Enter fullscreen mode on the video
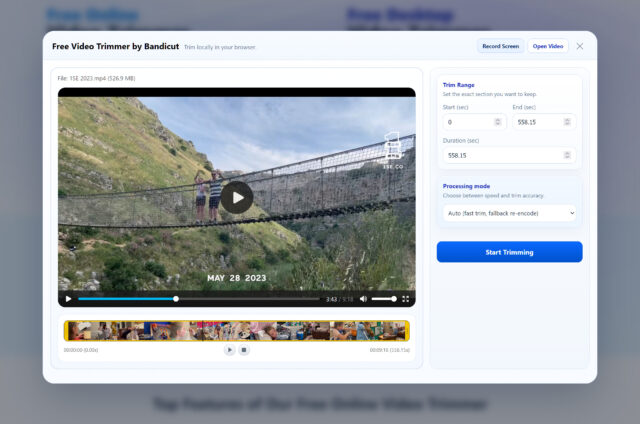This screenshot has width=640, height=424. 405,299
